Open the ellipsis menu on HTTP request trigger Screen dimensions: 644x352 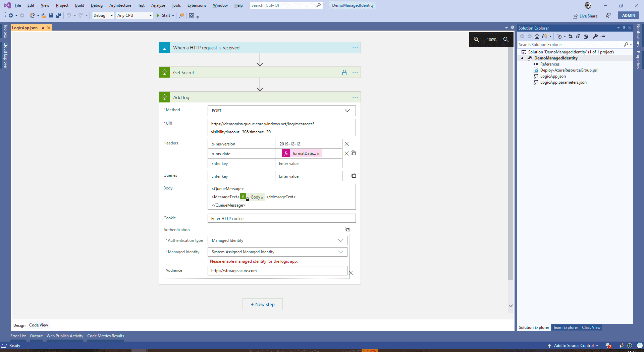point(355,48)
